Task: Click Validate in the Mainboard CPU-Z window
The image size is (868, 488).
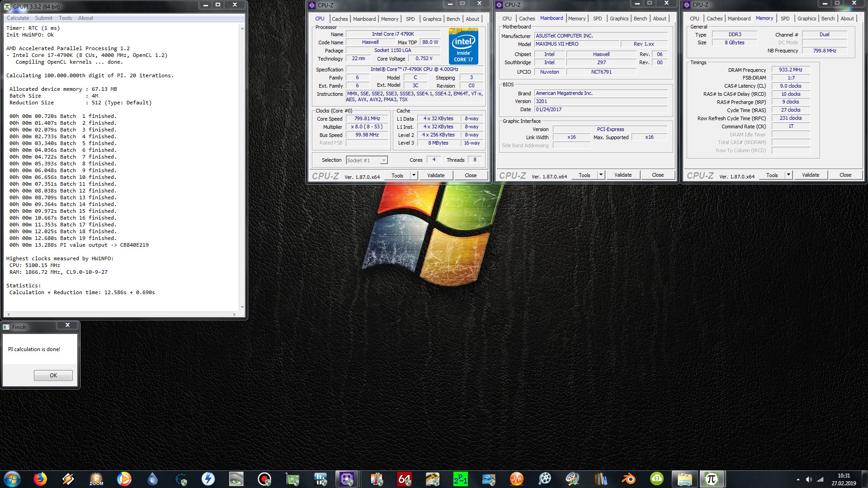Action: [623, 175]
